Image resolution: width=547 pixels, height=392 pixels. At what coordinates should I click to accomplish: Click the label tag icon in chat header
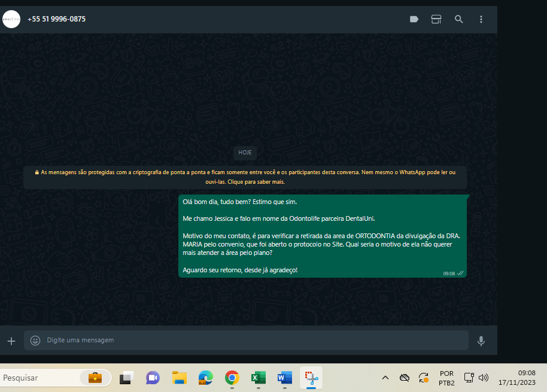click(414, 19)
